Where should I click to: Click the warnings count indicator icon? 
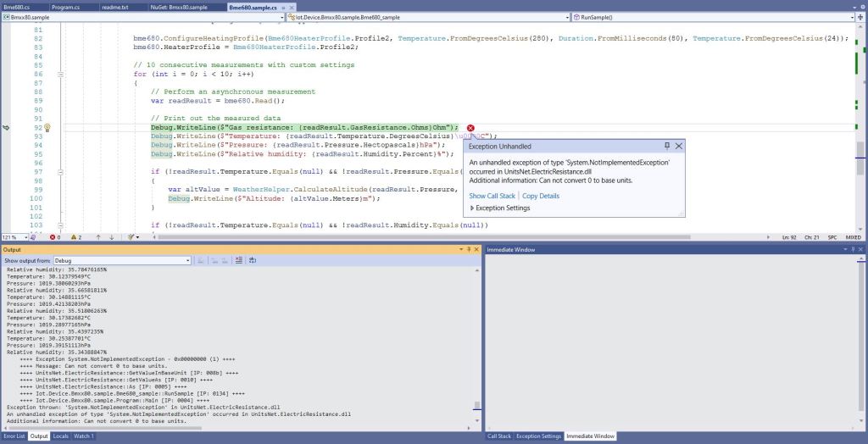(75, 237)
